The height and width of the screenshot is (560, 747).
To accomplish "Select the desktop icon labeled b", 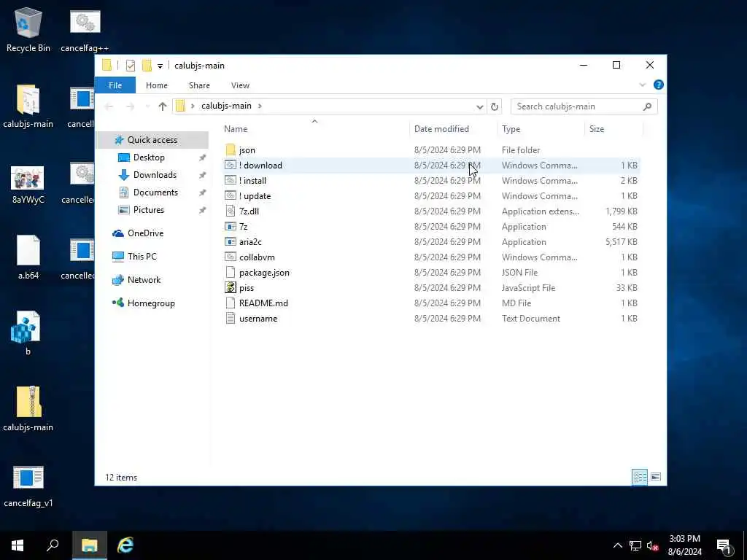I will pos(28,333).
